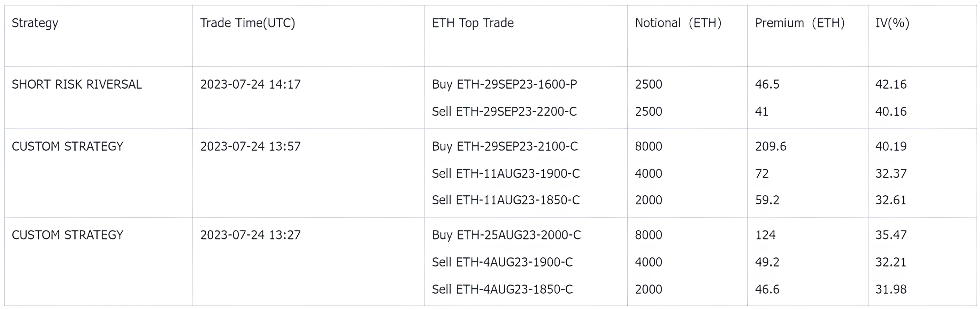Viewport: 980px width, 309px height.
Task: Select Buy ETH-25AUG23-2000-C trade
Action: pyautogui.click(x=506, y=235)
